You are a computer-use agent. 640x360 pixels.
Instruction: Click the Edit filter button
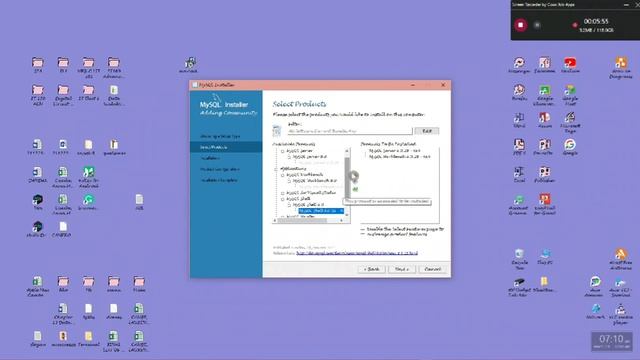[x=427, y=131]
